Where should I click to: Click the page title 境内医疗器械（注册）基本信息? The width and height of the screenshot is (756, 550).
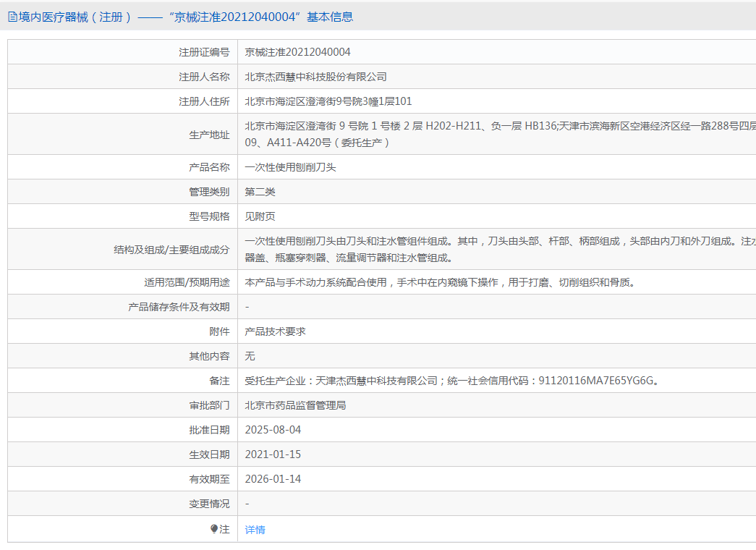pos(186,17)
